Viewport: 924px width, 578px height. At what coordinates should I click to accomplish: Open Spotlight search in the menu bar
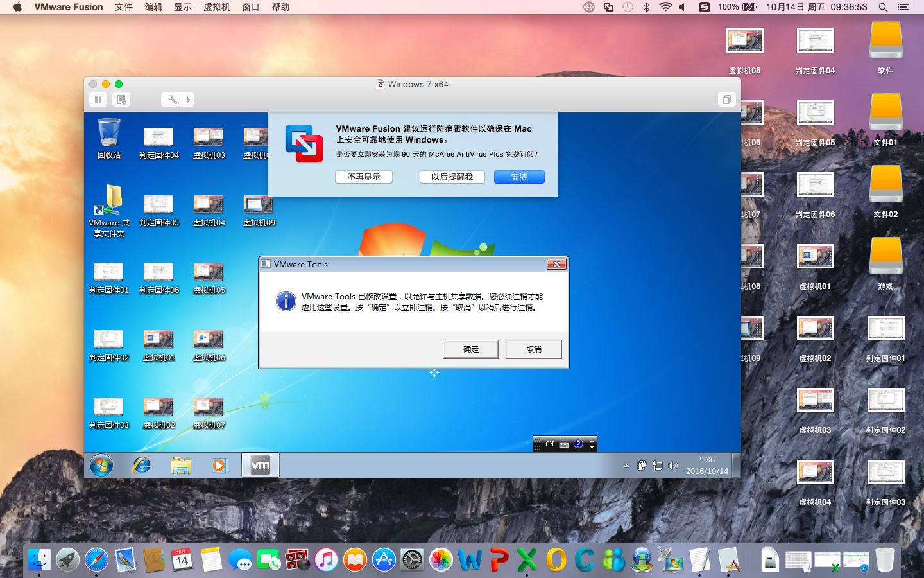883,7
